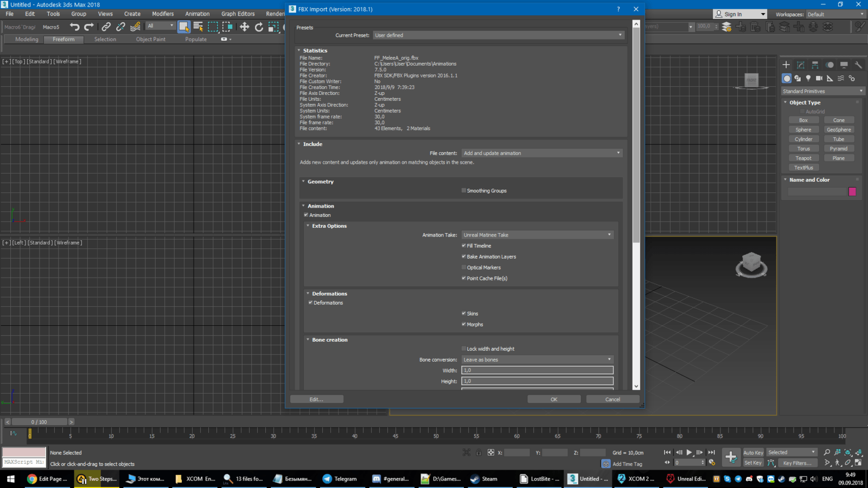Click the selection lock padlock toggle
This screenshot has height=488, width=868.
point(478,452)
